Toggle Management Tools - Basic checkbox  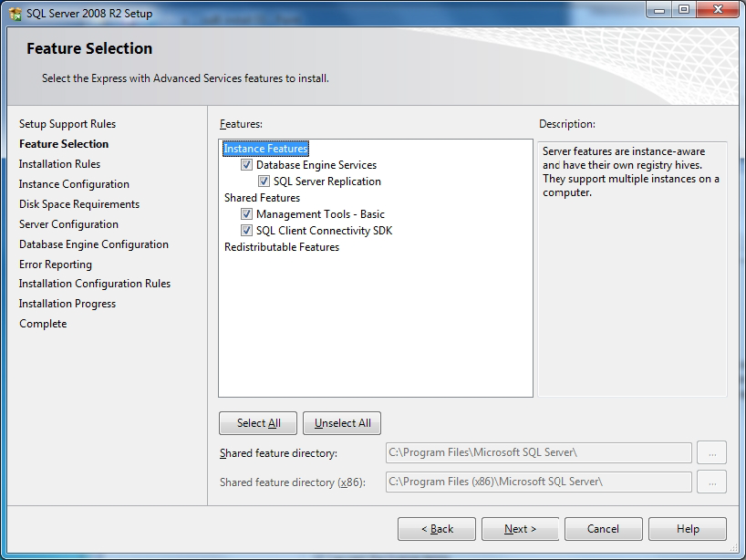click(x=246, y=214)
